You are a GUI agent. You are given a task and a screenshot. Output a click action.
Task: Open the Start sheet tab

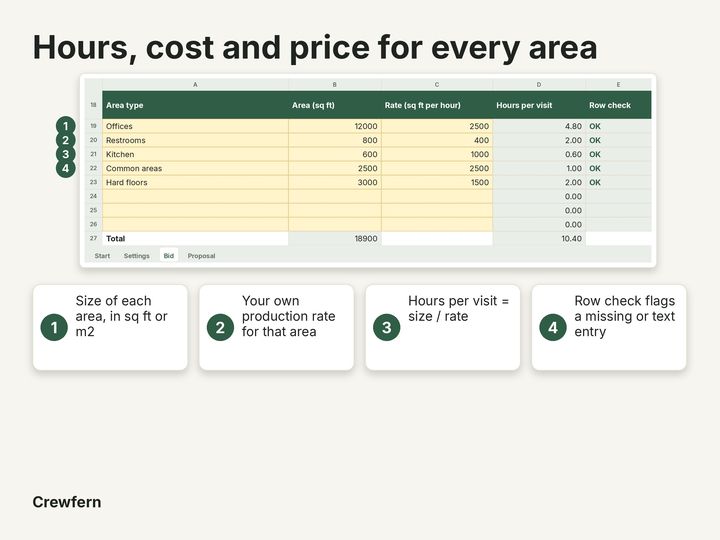102,256
